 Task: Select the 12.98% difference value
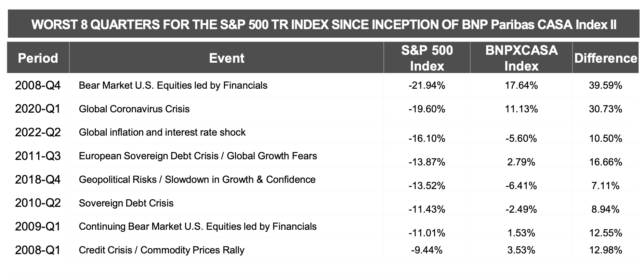tap(605, 250)
